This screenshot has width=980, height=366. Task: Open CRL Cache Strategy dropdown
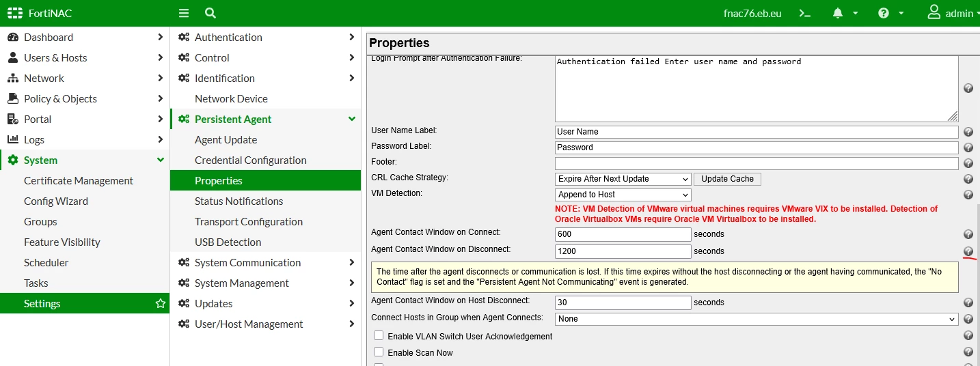623,179
